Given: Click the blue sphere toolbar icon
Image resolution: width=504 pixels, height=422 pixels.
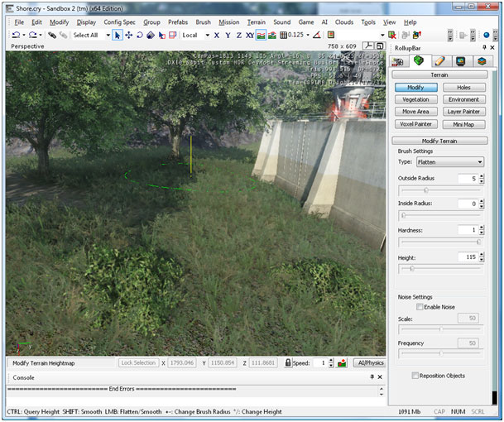Looking at the screenshot, I should tap(487, 35).
